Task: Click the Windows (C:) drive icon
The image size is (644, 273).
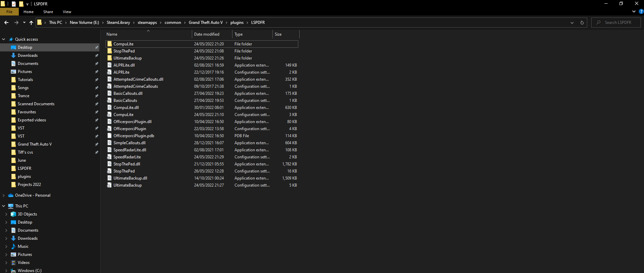Action: click(x=13, y=271)
